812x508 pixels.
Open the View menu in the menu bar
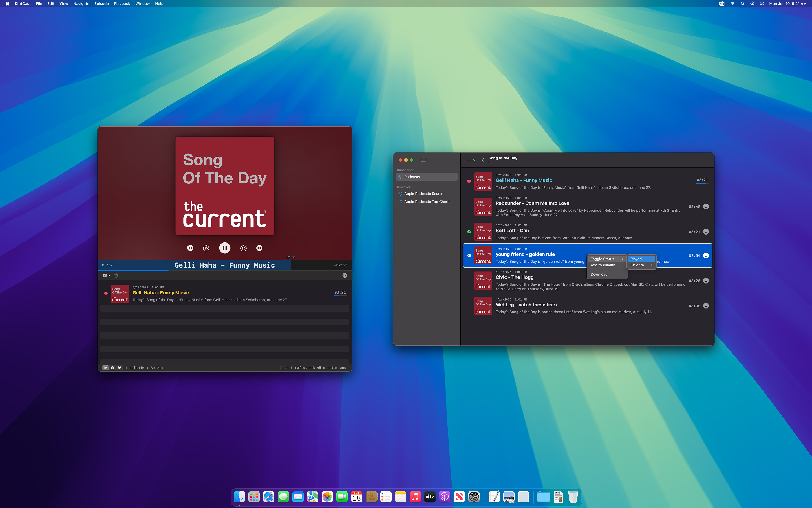click(64, 4)
